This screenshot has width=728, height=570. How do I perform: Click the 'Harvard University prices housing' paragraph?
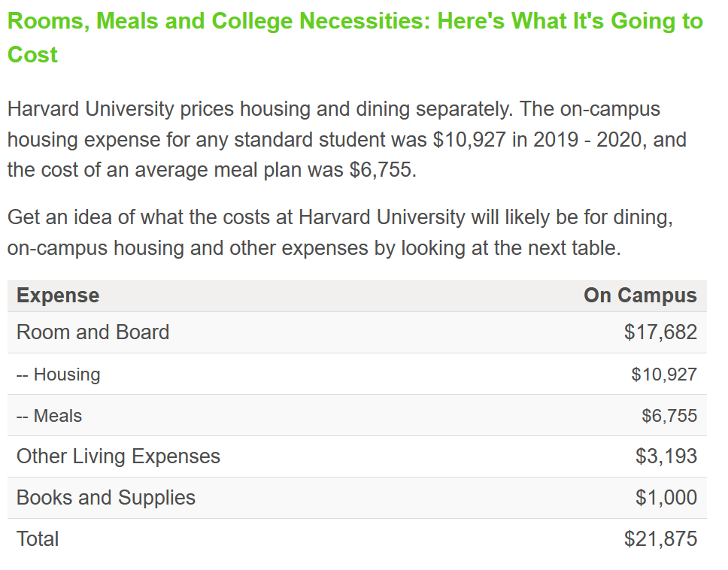click(347, 139)
